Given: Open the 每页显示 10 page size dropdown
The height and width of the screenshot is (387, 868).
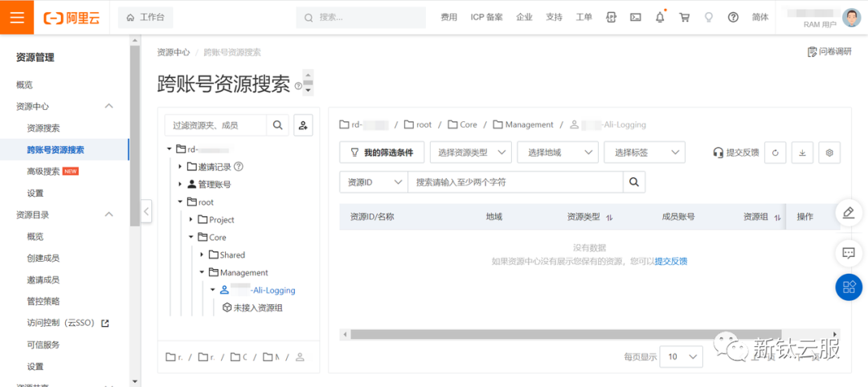Looking at the screenshot, I should tap(682, 356).
